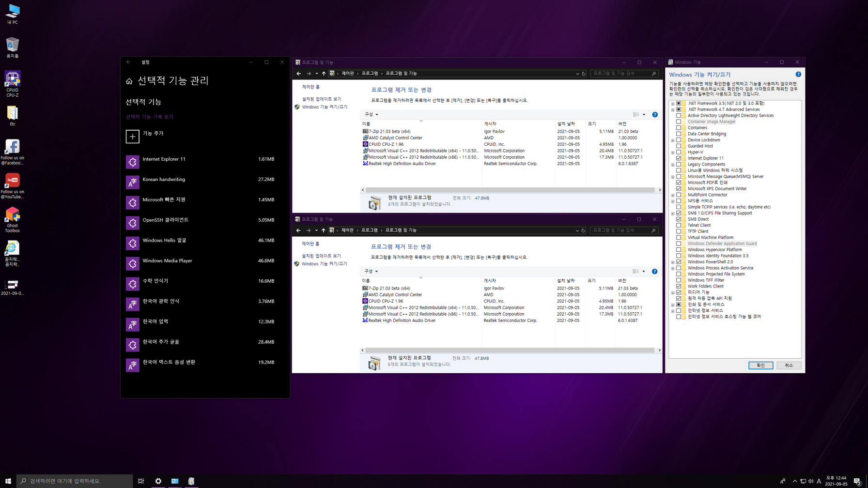The image size is (868, 488).
Task: Click 설치된 업데이트 보기 in upper Programs window
Action: [322, 99]
